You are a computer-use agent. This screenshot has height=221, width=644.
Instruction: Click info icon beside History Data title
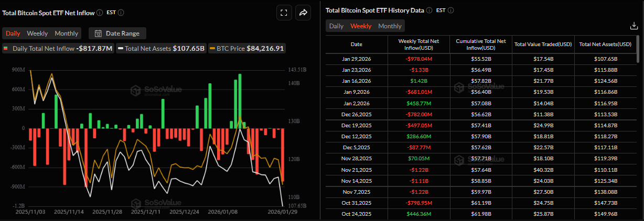click(429, 10)
